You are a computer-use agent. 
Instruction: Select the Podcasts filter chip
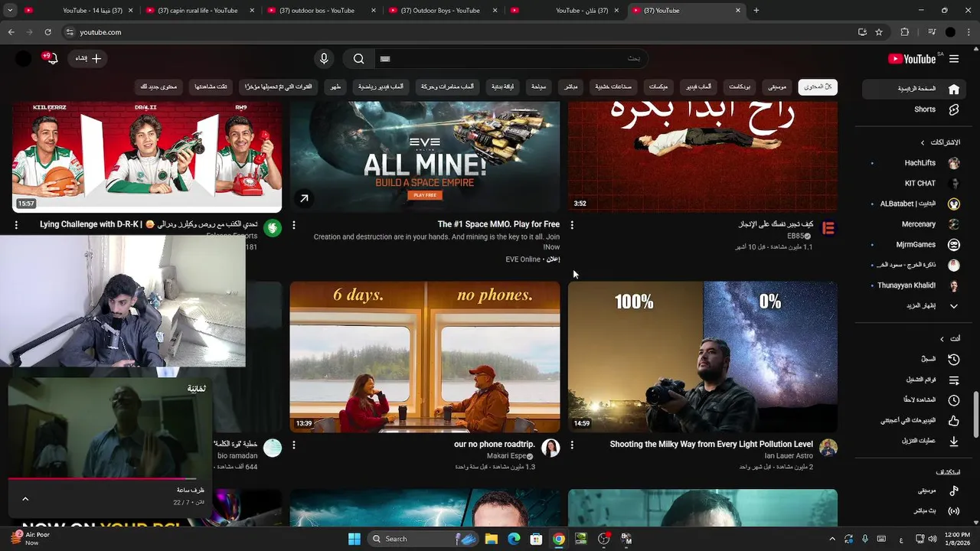tap(740, 87)
